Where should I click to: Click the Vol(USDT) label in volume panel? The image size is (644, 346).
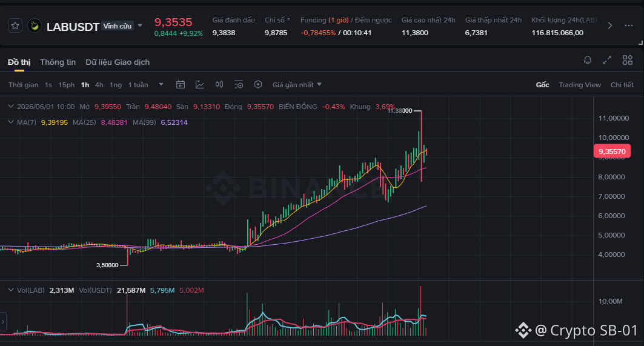click(95, 290)
